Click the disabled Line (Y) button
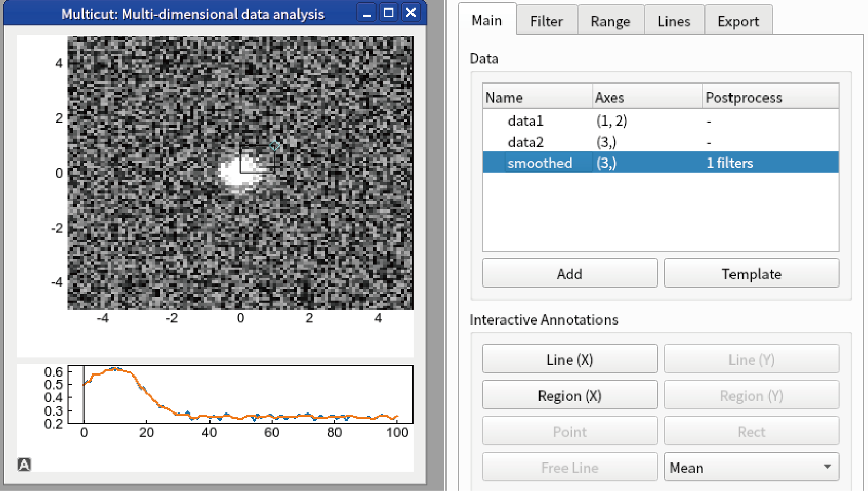The height and width of the screenshot is (491, 868). [x=751, y=359]
